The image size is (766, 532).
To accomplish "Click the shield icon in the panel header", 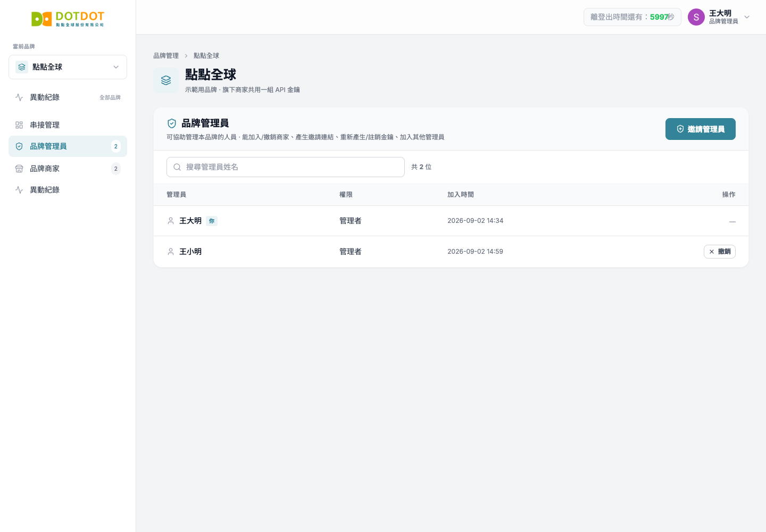I will pyautogui.click(x=172, y=123).
